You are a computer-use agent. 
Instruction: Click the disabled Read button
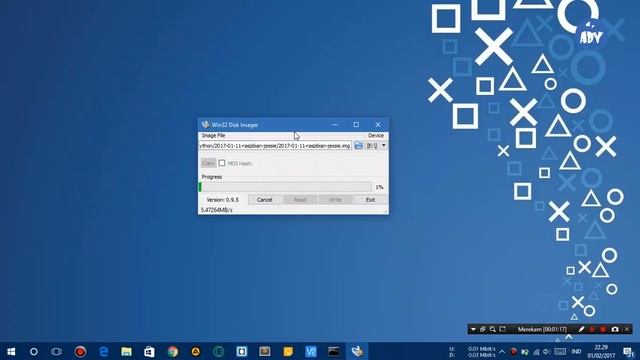click(x=300, y=200)
